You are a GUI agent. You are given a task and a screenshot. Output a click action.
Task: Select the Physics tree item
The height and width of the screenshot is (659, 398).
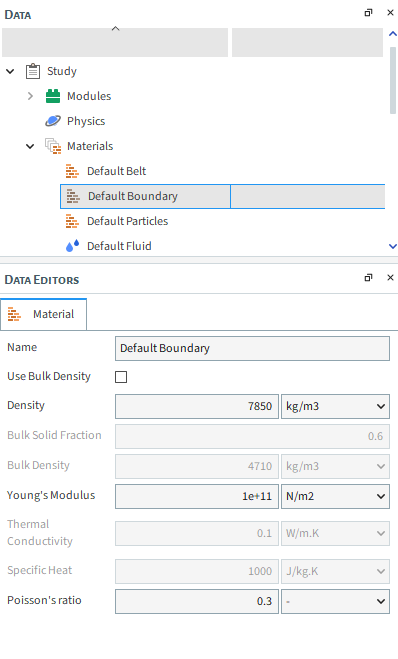point(86,121)
